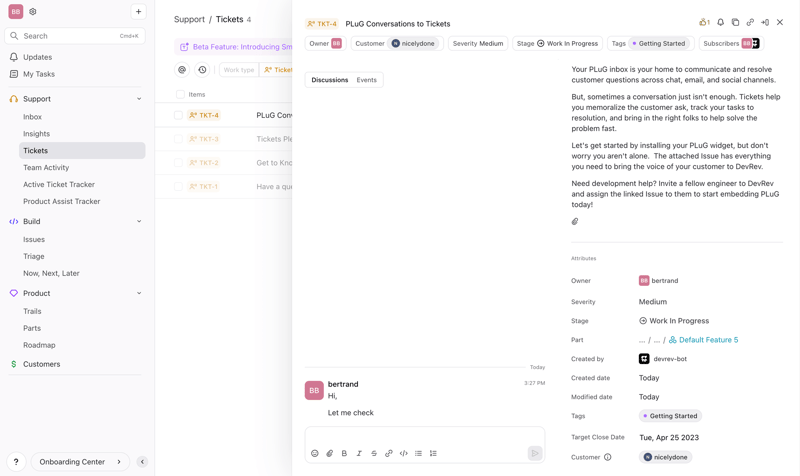Click the history clock icon in tickets toolbar
Image resolution: width=800 pixels, height=476 pixels.
point(203,69)
